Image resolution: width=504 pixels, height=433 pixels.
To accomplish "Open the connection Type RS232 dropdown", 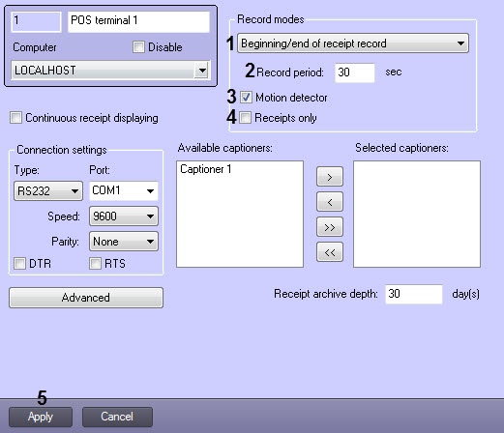I will 48,191.
